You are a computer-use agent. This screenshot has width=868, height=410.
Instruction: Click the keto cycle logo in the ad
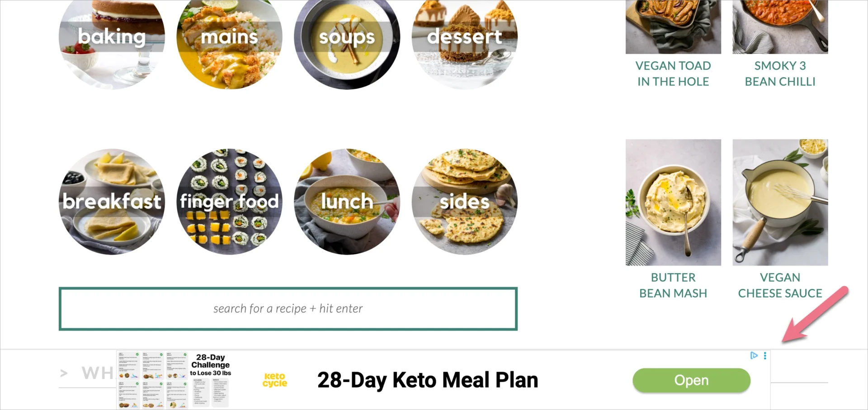[274, 380]
